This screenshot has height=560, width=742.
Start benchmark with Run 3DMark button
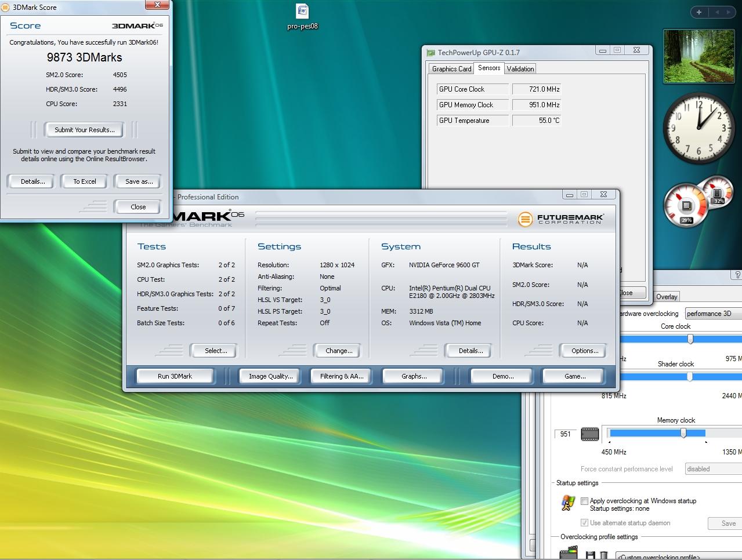click(x=175, y=376)
